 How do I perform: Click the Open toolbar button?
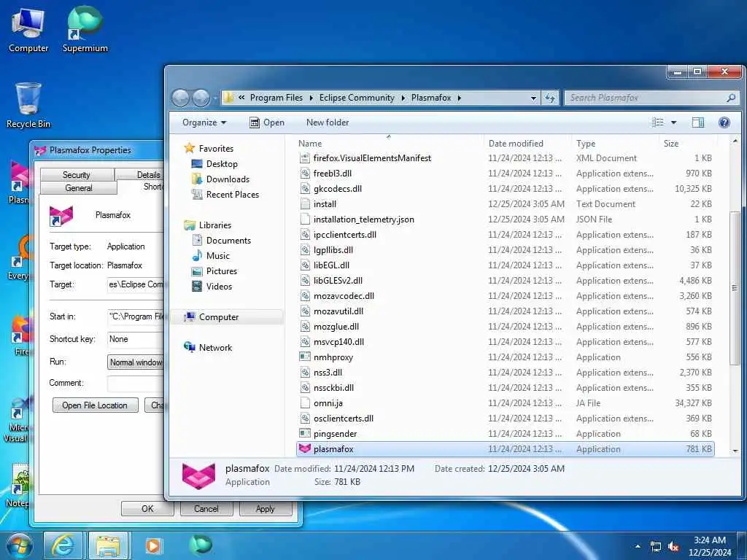point(267,122)
